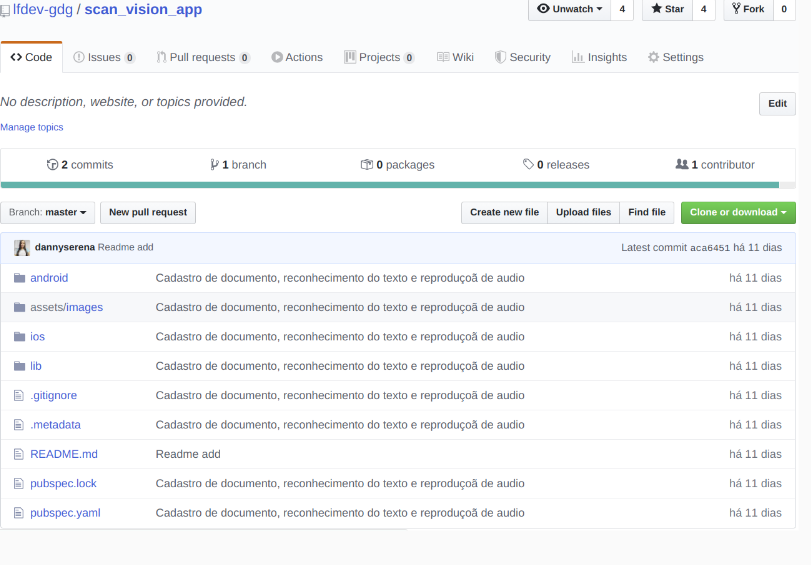Open the fork count 0
The height and width of the screenshot is (565, 811).
tap(784, 9)
